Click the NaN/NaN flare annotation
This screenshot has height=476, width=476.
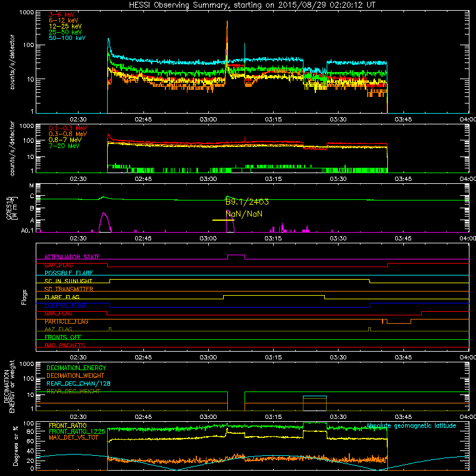[x=244, y=214]
